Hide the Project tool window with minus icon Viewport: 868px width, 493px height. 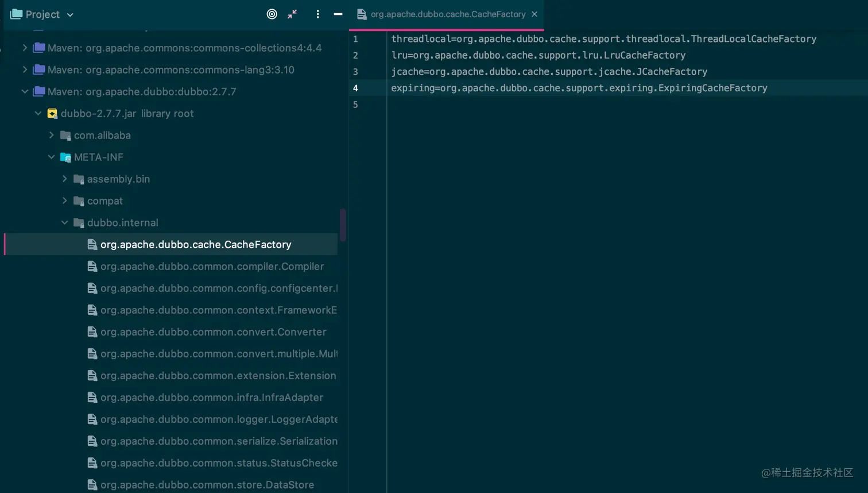click(x=338, y=14)
